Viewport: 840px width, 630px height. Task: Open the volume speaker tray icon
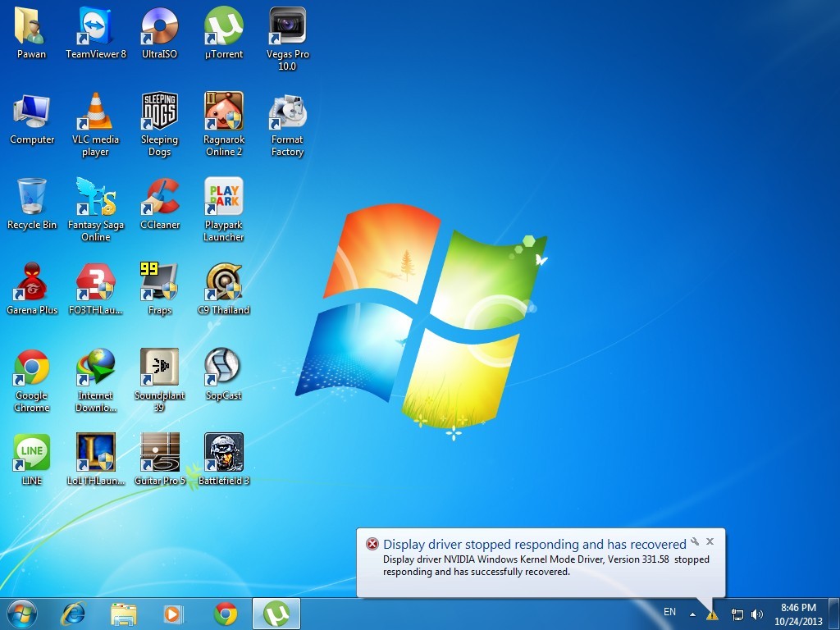(757, 614)
